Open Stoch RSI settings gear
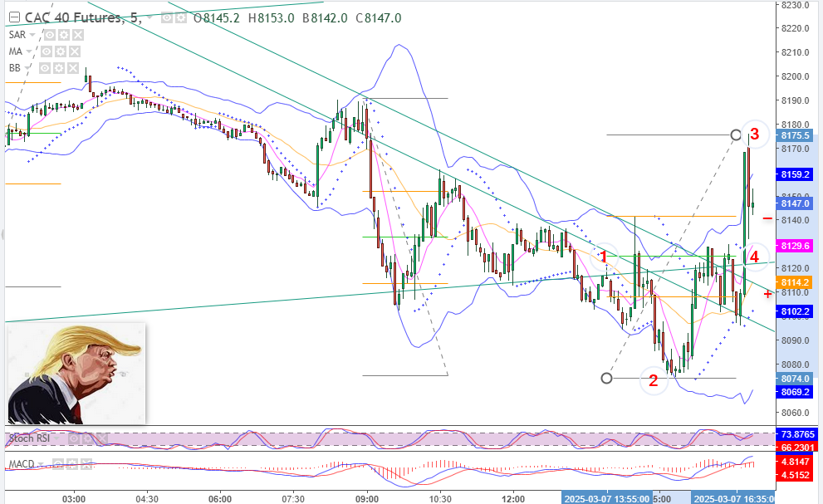 click(88, 438)
